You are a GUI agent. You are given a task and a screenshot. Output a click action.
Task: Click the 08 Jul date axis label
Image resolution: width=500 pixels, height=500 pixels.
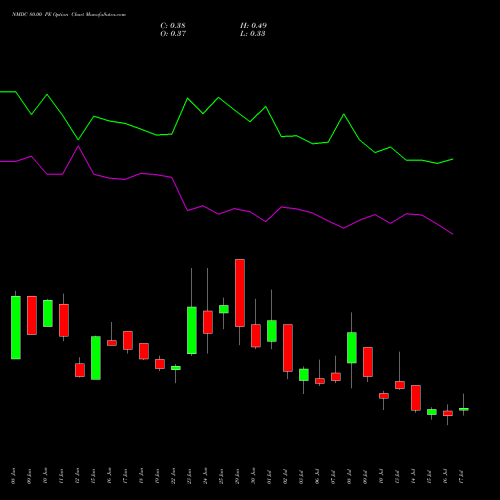pos(349,476)
